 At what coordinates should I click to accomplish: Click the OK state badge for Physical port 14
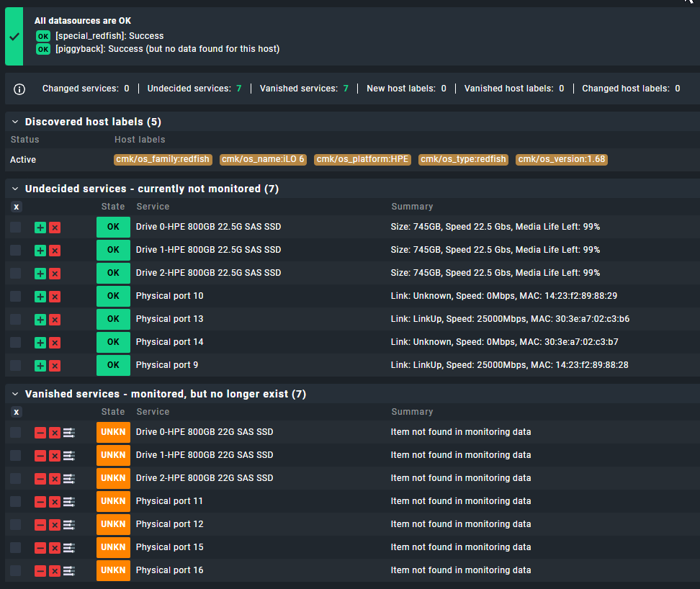point(113,342)
